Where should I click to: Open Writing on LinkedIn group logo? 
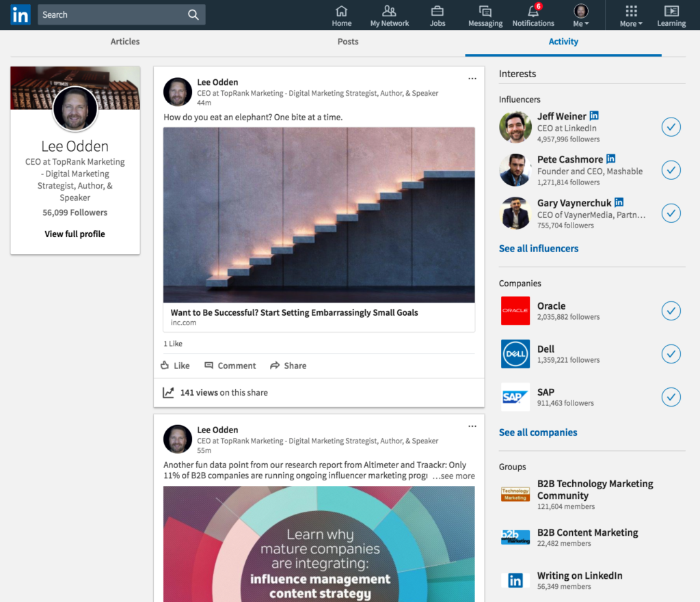pos(515,580)
